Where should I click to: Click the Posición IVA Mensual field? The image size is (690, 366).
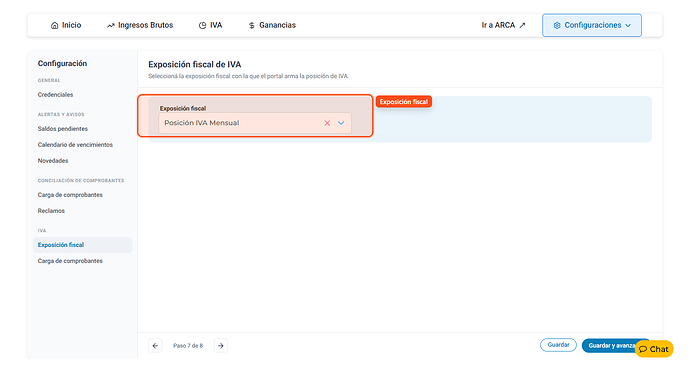click(x=255, y=123)
